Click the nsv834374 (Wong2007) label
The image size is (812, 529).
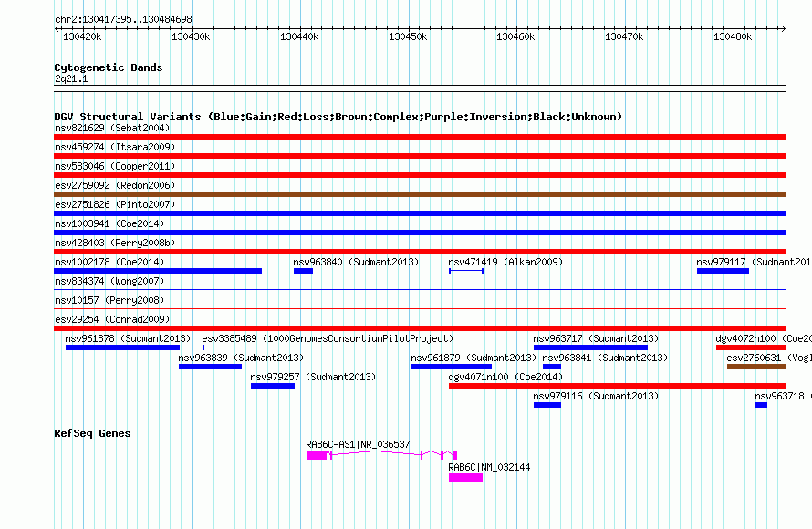(109, 281)
